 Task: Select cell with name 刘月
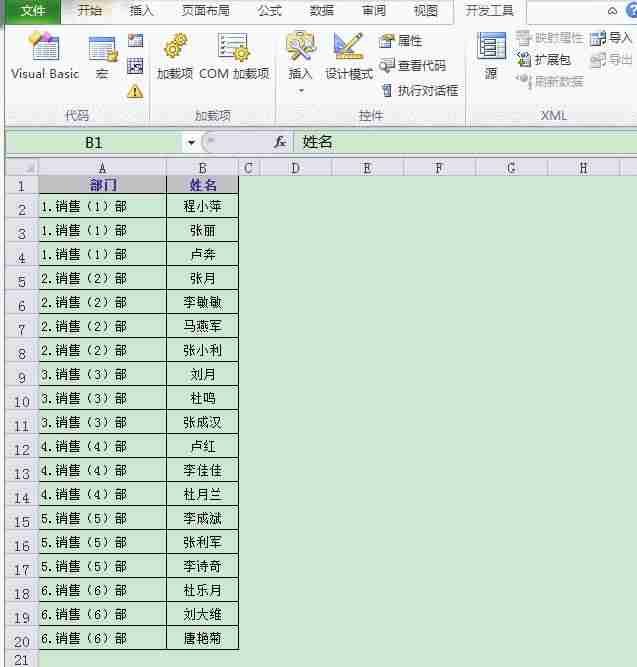(203, 374)
